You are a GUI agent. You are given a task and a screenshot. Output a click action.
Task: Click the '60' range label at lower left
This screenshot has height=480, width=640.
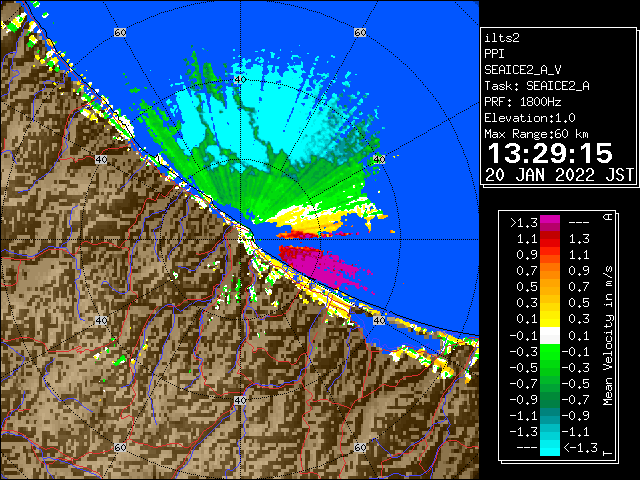tap(120, 447)
